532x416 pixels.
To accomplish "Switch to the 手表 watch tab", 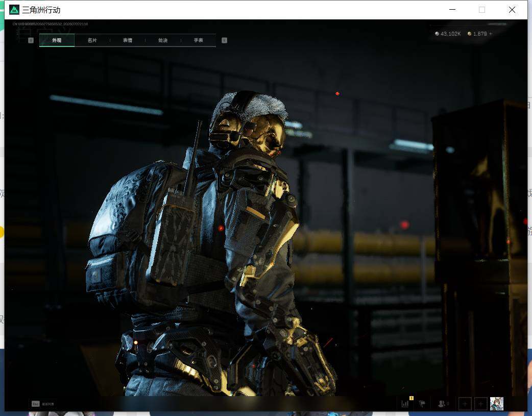I will click(199, 40).
